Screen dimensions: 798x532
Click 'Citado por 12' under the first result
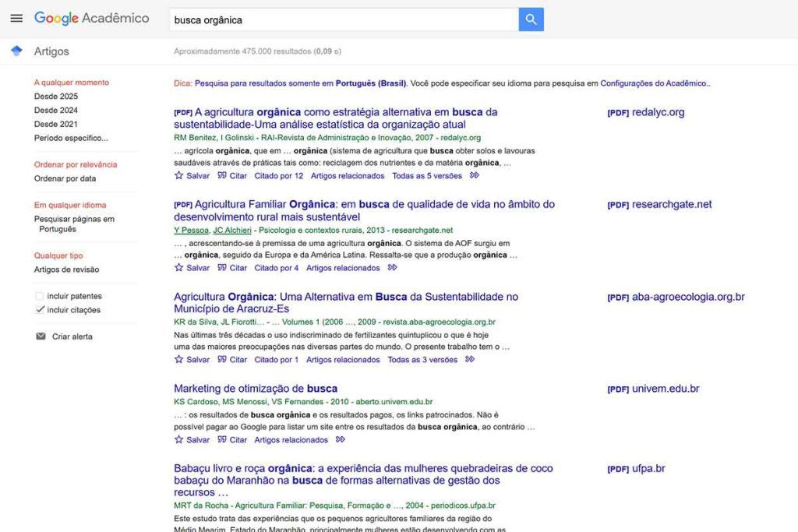(x=280, y=175)
